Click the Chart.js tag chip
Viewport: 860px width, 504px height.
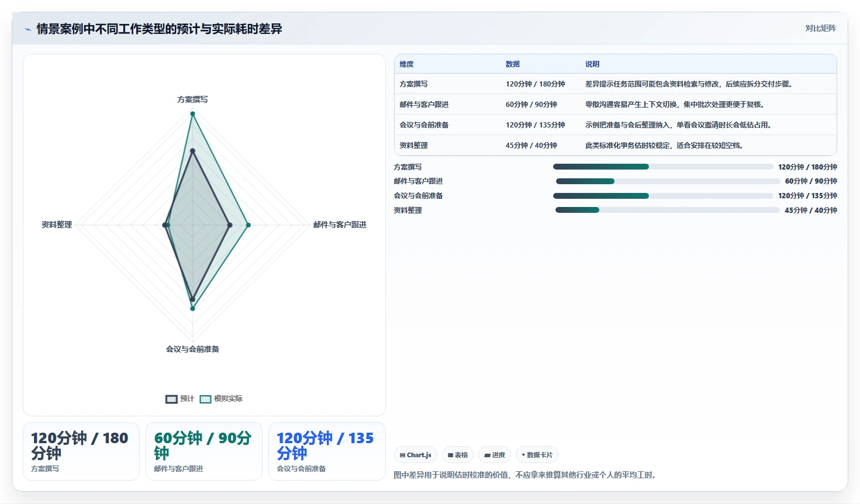[416, 455]
